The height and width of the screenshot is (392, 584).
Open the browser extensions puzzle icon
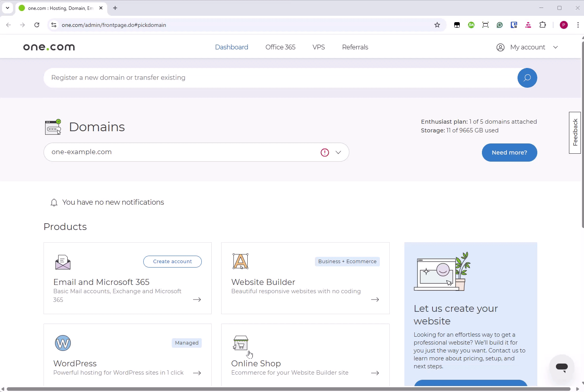pyautogui.click(x=543, y=24)
